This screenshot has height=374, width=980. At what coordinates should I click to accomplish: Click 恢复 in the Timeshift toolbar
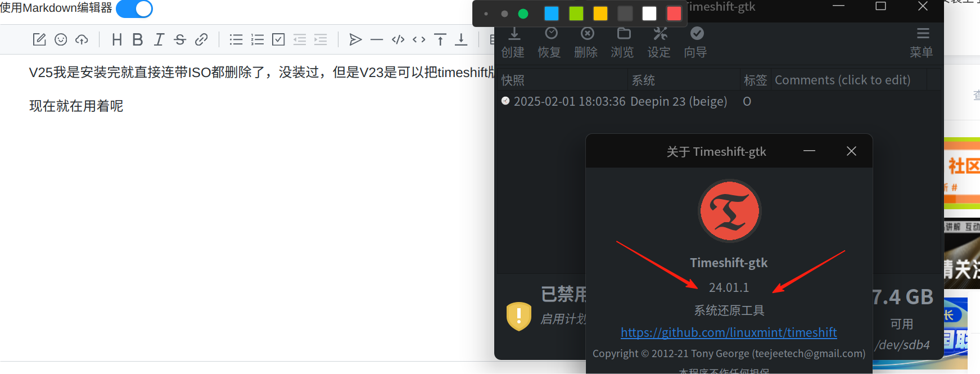(x=549, y=43)
